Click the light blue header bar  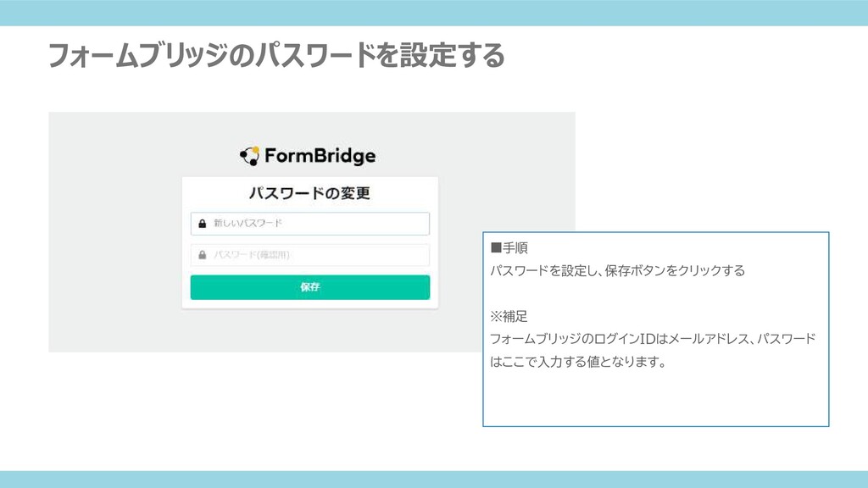click(x=434, y=13)
